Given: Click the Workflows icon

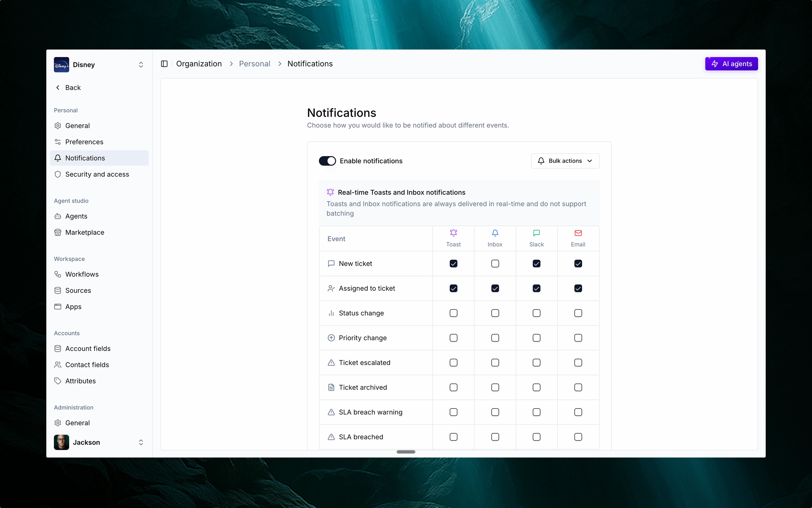Looking at the screenshot, I should [58, 274].
